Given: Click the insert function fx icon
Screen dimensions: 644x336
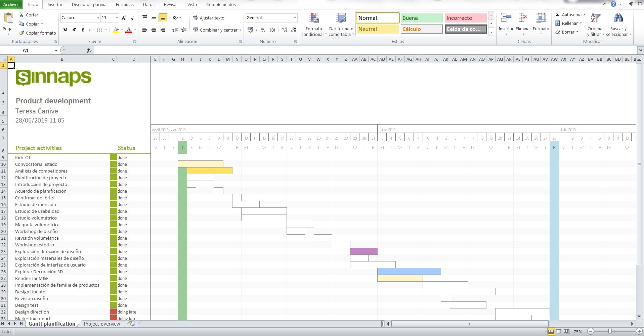Looking at the screenshot, I should [x=89, y=50].
